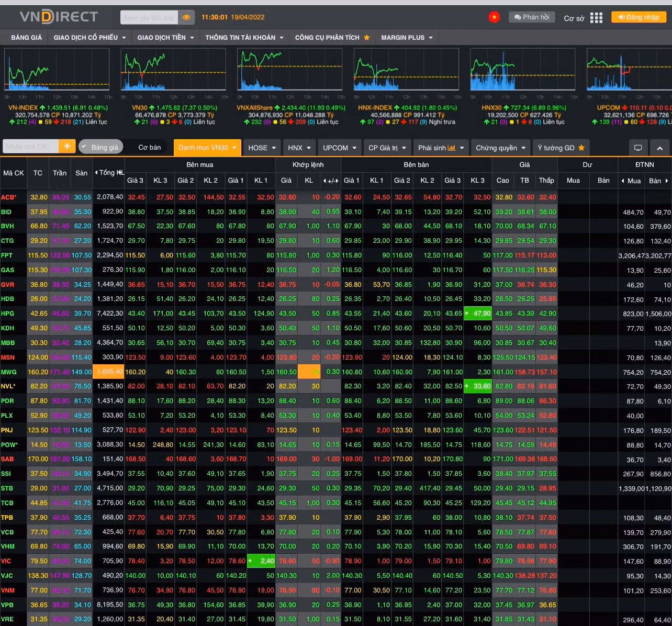Image resolution: width=672 pixels, height=626 pixels.
Task: Focus the top stock search field
Action: click(x=149, y=17)
